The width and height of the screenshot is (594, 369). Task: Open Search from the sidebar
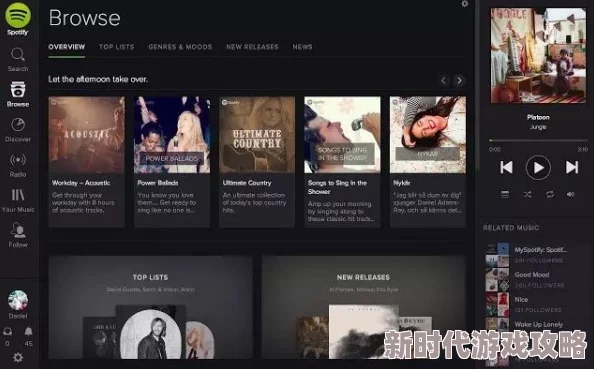coord(18,59)
